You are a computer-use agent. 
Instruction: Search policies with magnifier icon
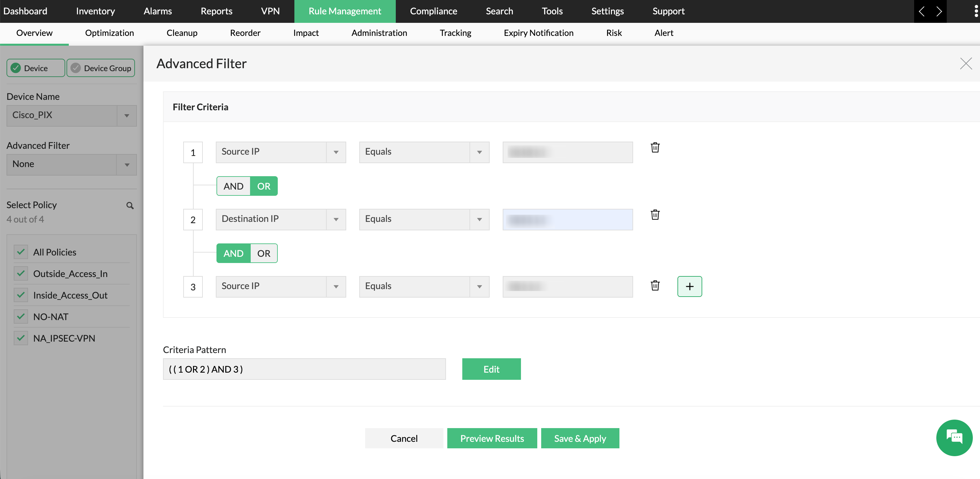(130, 206)
